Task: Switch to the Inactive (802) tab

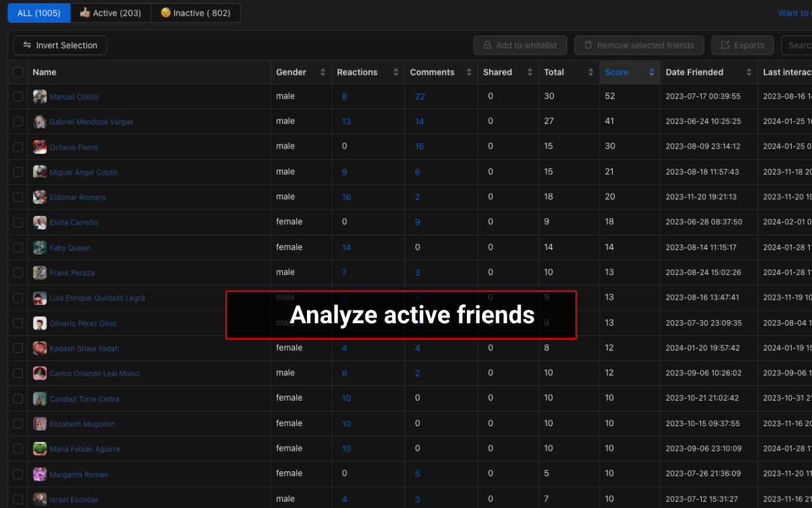Action: [195, 12]
